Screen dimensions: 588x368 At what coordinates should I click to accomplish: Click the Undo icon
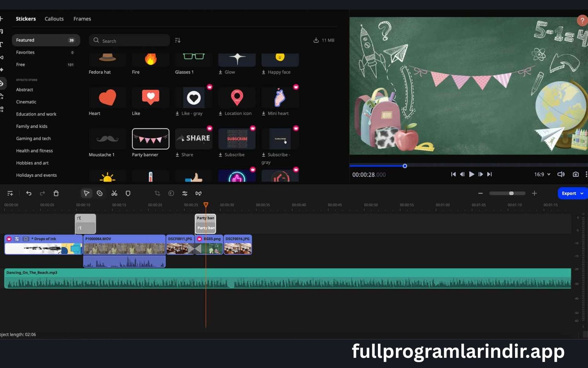(x=29, y=193)
